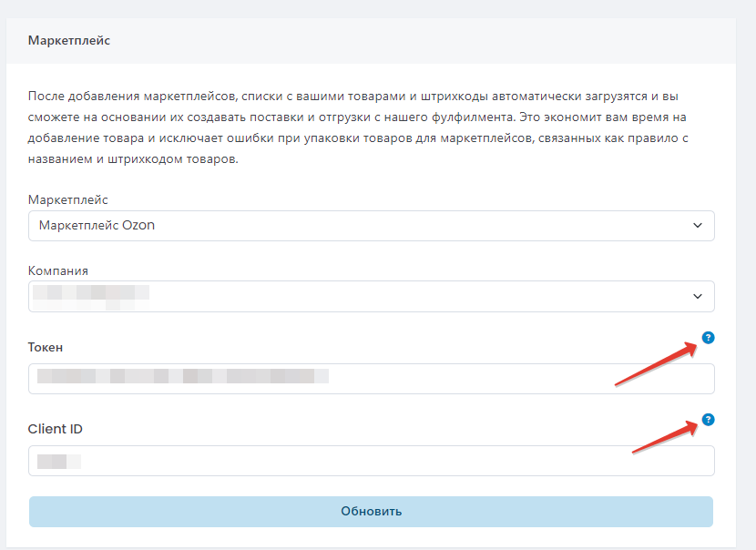Click the 'Токен' field label
756x550 pixels.
click(x=46, y=347)
